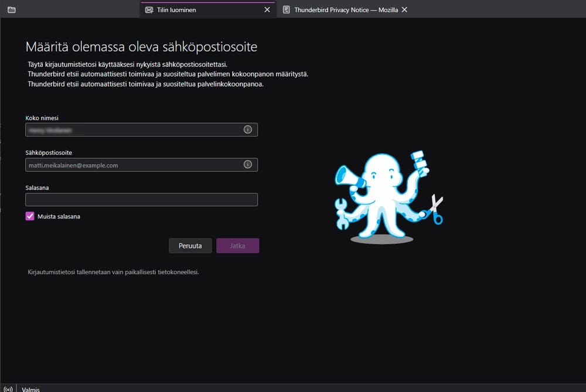The image size is (586, 392).
Task: Click the info icon beside Sähköpostiosoite field
Action: tap(247, 164)
